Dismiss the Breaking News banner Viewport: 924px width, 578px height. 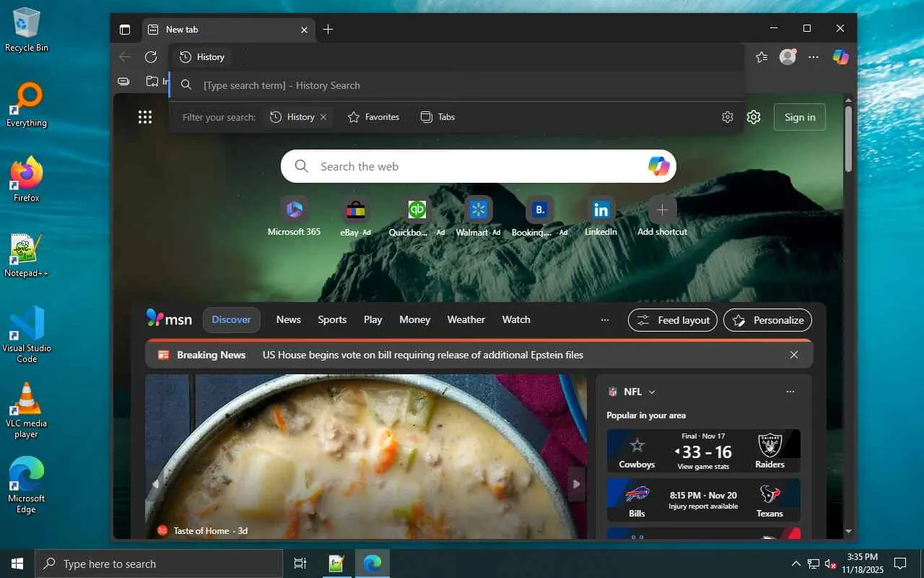(794, 355)
